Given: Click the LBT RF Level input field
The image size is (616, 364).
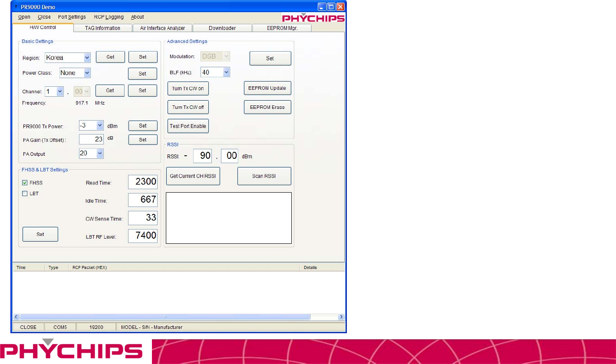Looking at the screenshot, I should coord(143,236).
